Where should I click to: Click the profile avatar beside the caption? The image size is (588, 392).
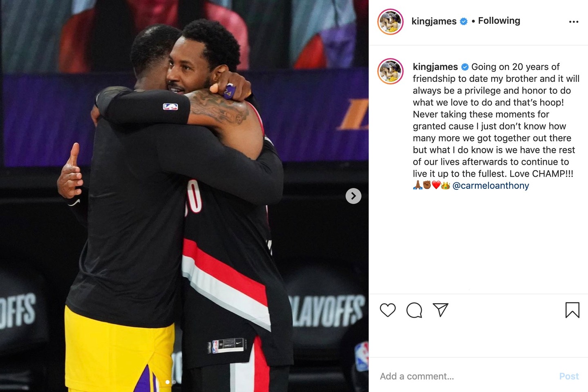(390, 71)
